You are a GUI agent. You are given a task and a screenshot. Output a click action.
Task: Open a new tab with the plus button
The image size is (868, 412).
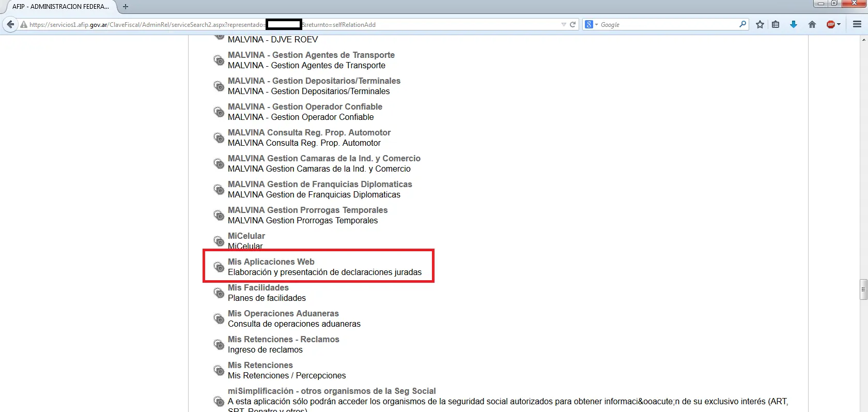tap(126, 7)
